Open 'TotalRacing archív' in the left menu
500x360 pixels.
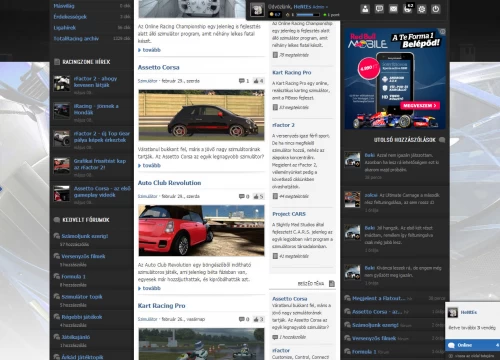(76, 39)
